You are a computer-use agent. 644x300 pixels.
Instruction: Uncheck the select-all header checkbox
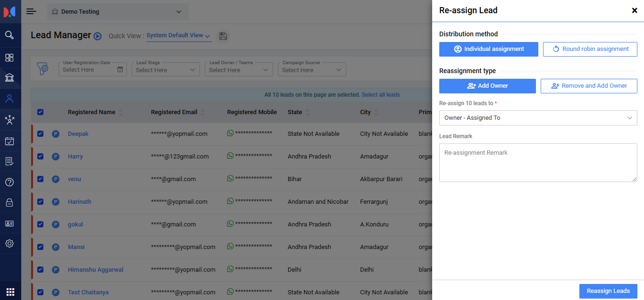tap(40, 112)
